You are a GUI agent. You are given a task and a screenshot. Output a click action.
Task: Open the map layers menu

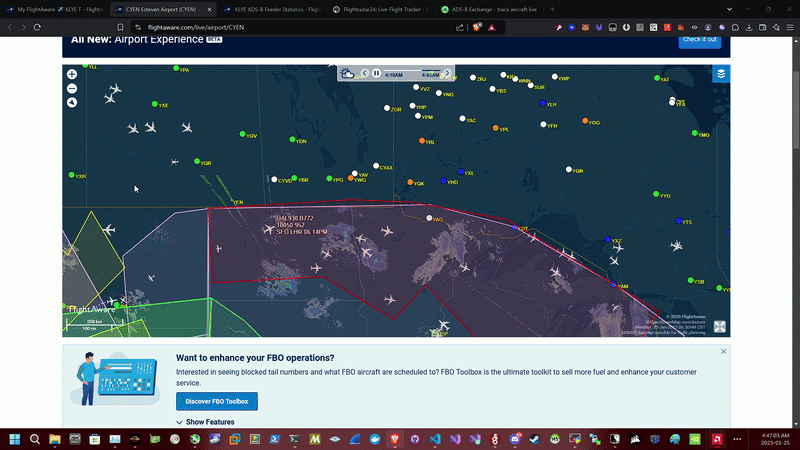721,74
